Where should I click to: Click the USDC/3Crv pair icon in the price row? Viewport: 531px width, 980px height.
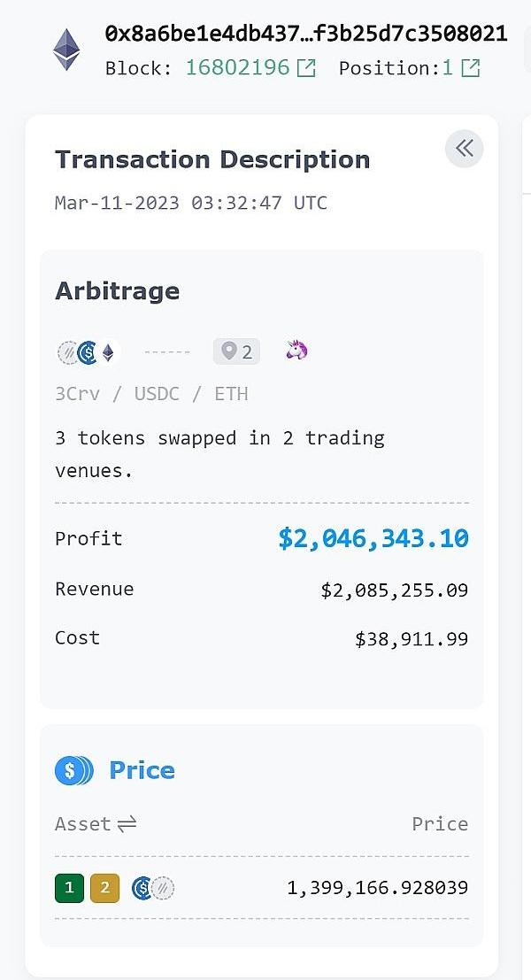[x=153, y=888]
